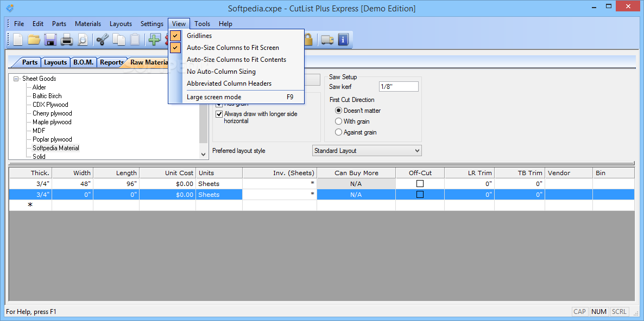The width and height of the screenshot is (644, 321).
Task: Click the Saw kerf input field
Action: (x=399, y=87)
